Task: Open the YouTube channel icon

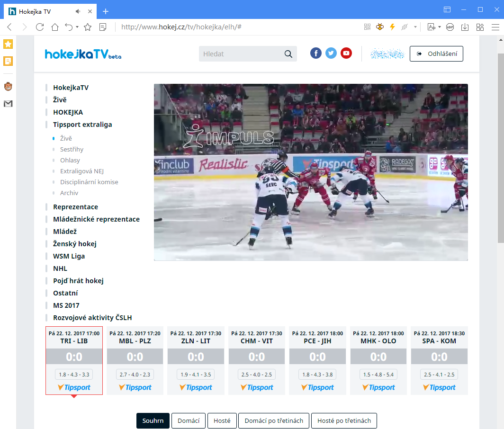Action: (346, 54)
